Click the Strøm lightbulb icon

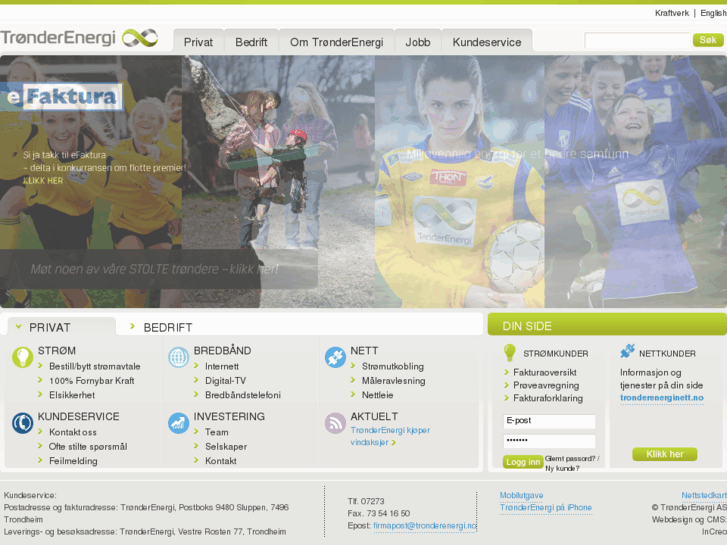click(22, 357)
